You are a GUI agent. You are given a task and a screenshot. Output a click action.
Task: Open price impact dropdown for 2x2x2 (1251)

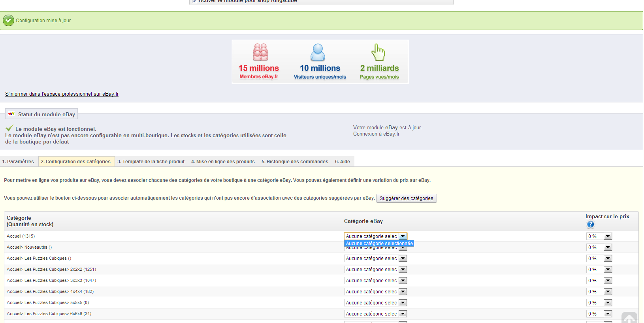click(x=599, y=270)
